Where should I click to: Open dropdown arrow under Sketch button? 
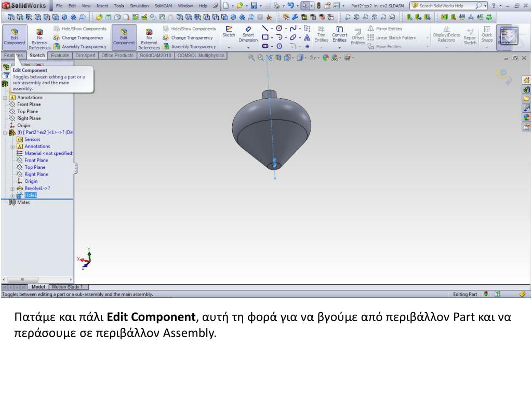coord(229,48)
